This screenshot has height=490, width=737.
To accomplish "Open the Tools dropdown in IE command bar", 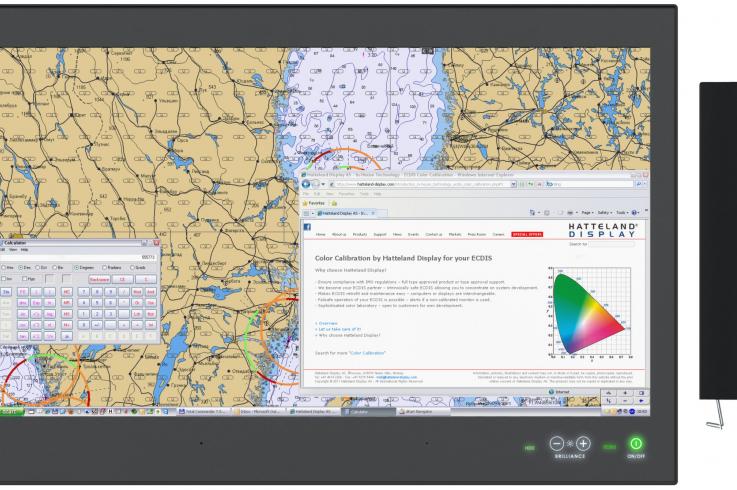I will pyautogui.click(x=621, y=213).
